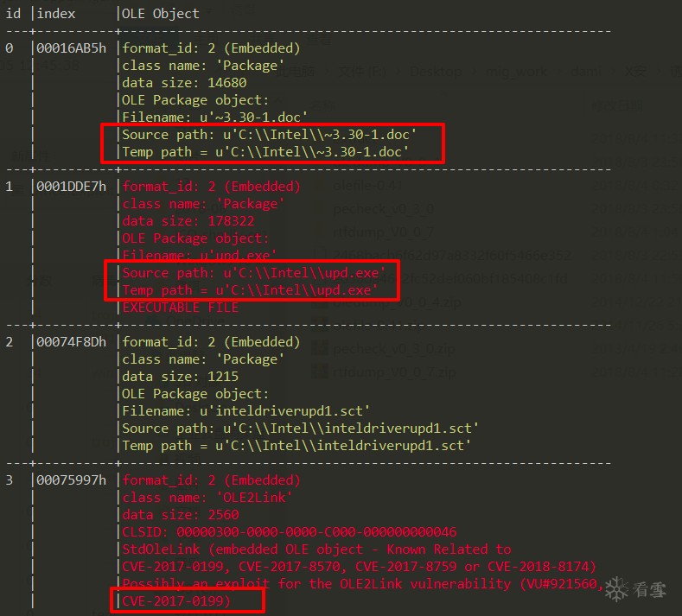Image resolution: width=682 pixels, height=616 pixels.
Task: Click index value 00016AB5h
Action: point(71,48)
